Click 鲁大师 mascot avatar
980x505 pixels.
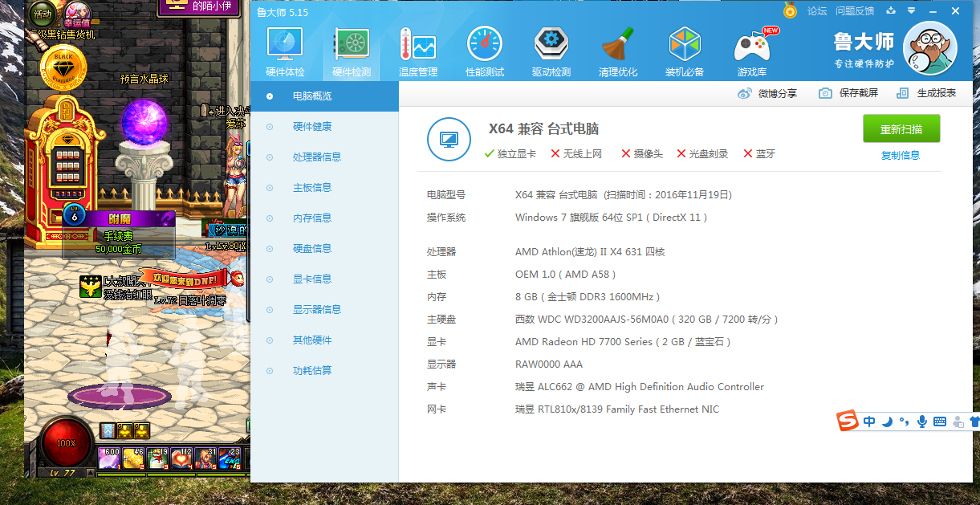(x=929, y=48)
